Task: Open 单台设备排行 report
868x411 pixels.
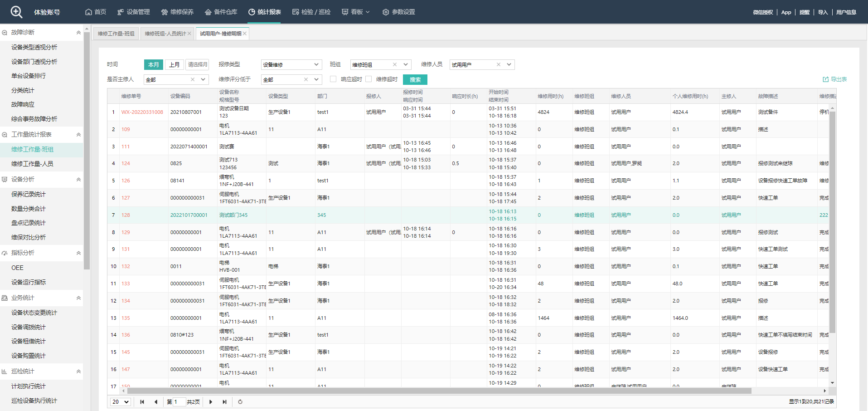Action: pyautogui.click(x=29, y=76)
